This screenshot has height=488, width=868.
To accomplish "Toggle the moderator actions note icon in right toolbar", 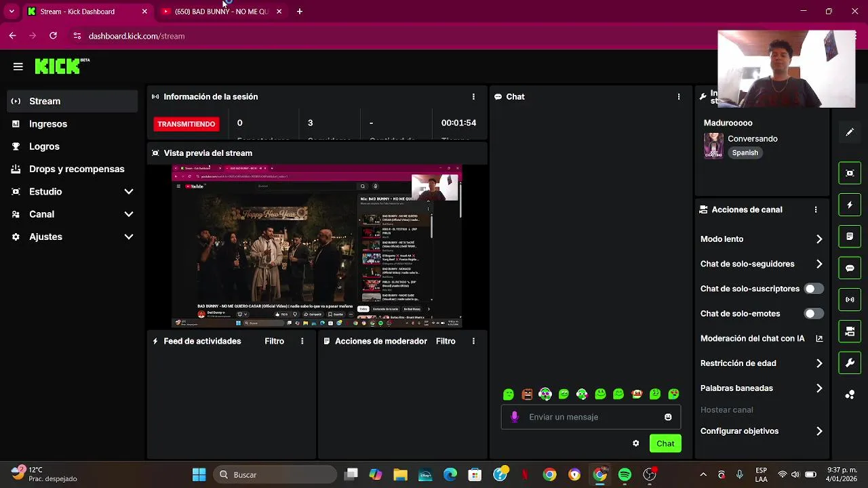I will (x=850, y=237).
